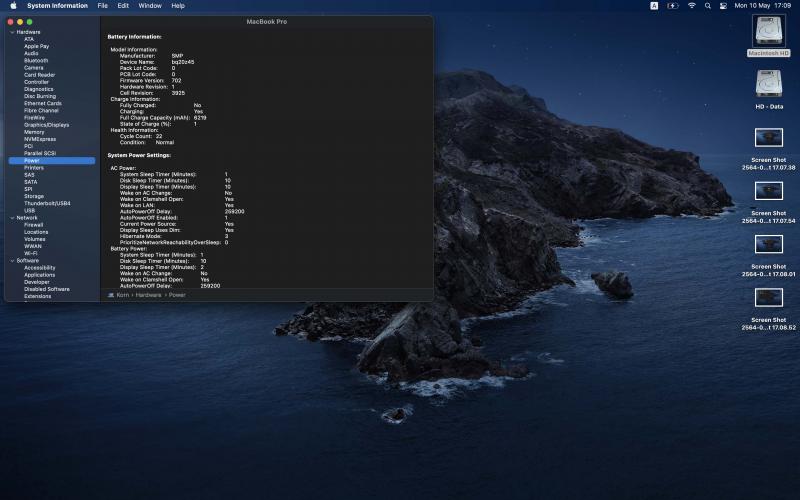Viewport: 800px width, 500px height.
Task: Select Fibre Channel in the sidebar
Action: click(x=41, y=111)
